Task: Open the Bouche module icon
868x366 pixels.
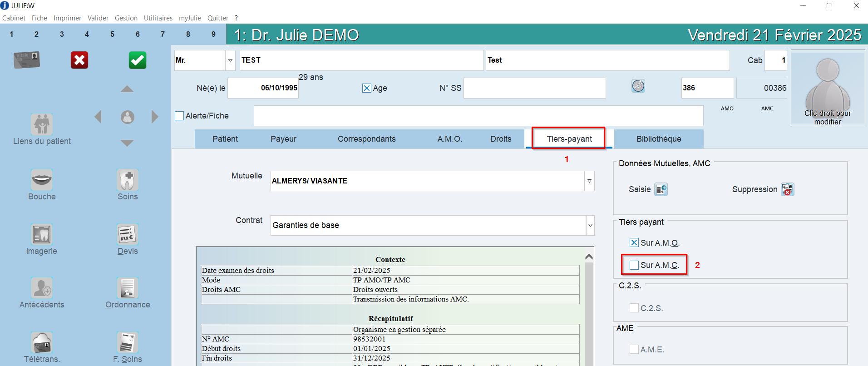Action: tap(42, 180)
